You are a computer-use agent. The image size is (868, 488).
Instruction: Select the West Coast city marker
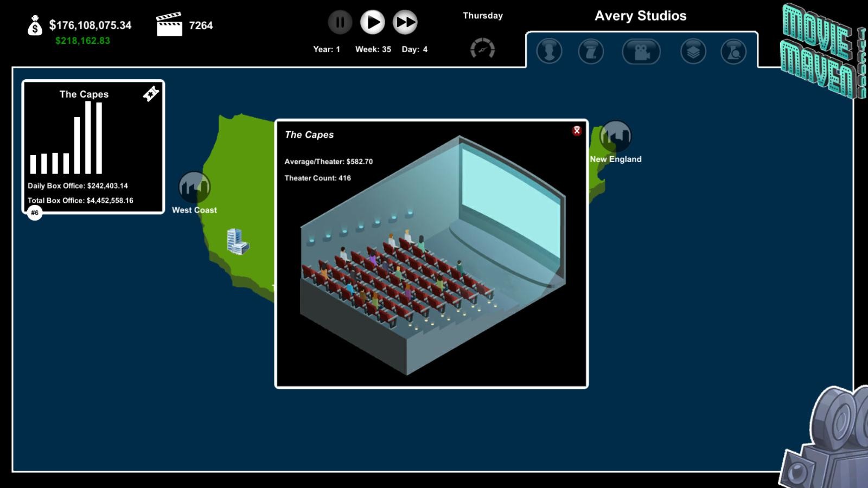194,187
